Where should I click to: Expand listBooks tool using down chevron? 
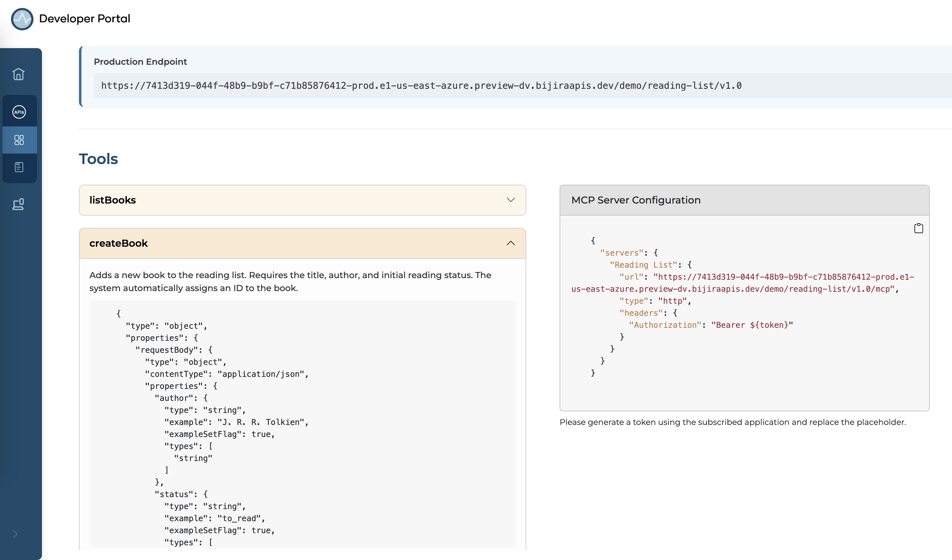point(510,200)
